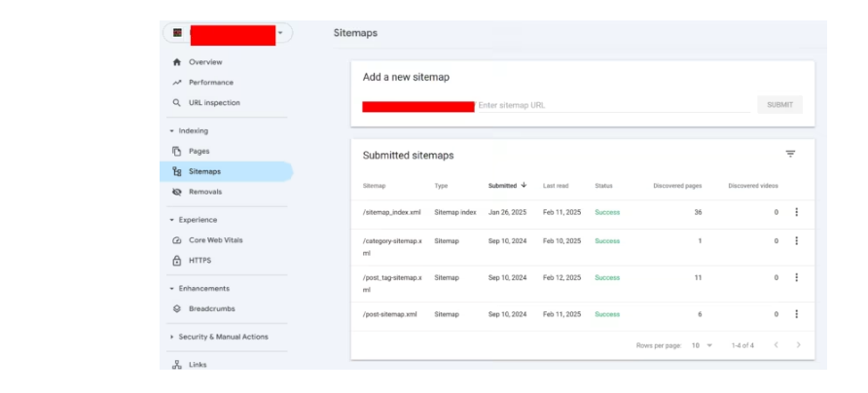Open the Rows per page dropdown
The height and width of the screenshot is (393, 868).
click(702, 345)
